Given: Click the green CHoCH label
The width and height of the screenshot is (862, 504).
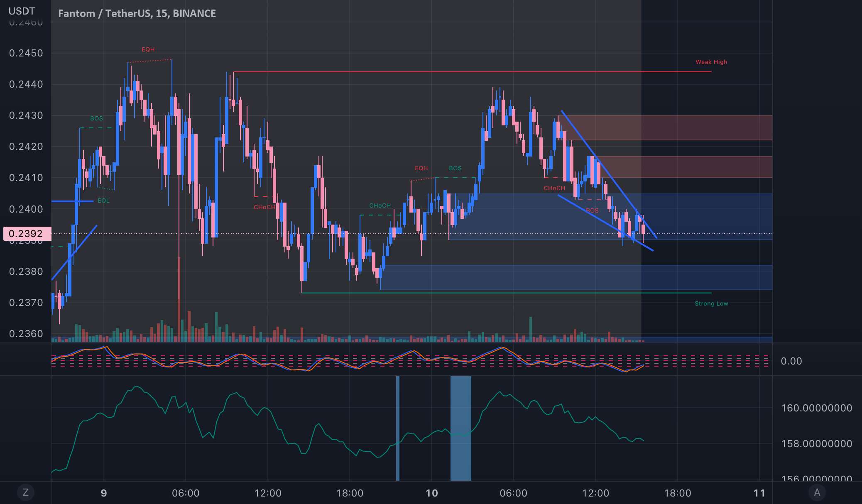Looking at the screenshot, I should click(x=380, y=206).
